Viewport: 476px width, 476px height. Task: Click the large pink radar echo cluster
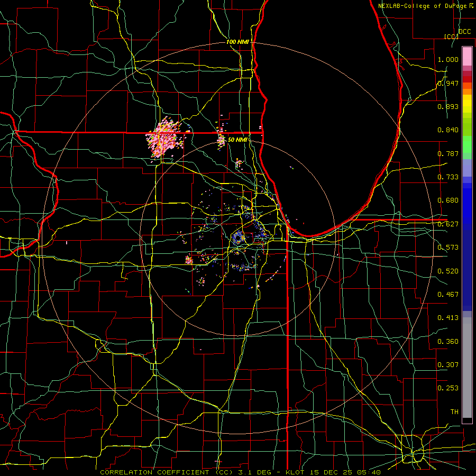pyautogui.click(x=165, y=138)
